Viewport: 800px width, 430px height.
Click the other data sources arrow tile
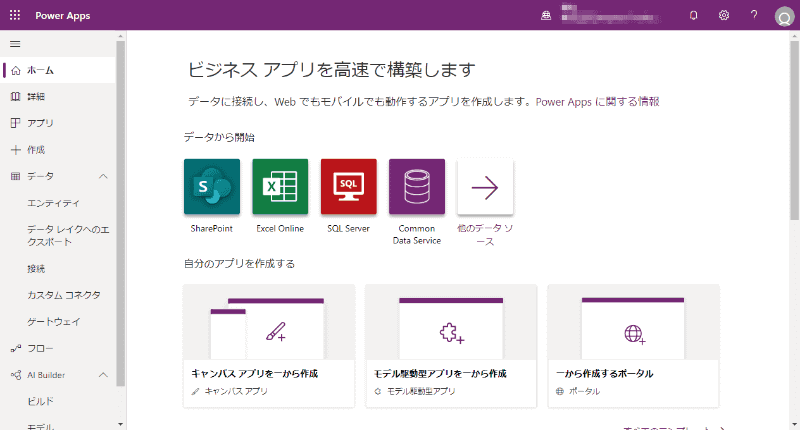(x=485, y=187)
